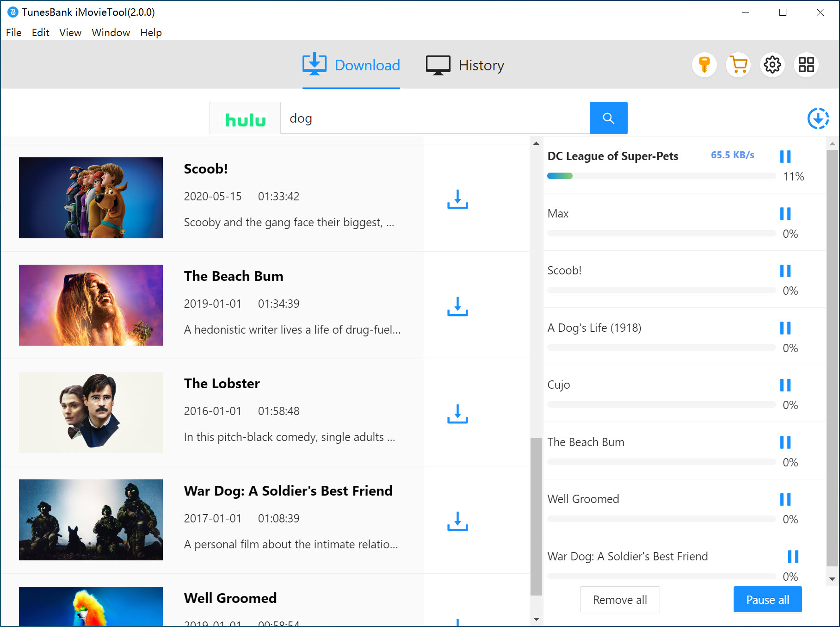Pause the Max download
The height and width of the screenshot is (627, 840).
[x=785, y=214]
